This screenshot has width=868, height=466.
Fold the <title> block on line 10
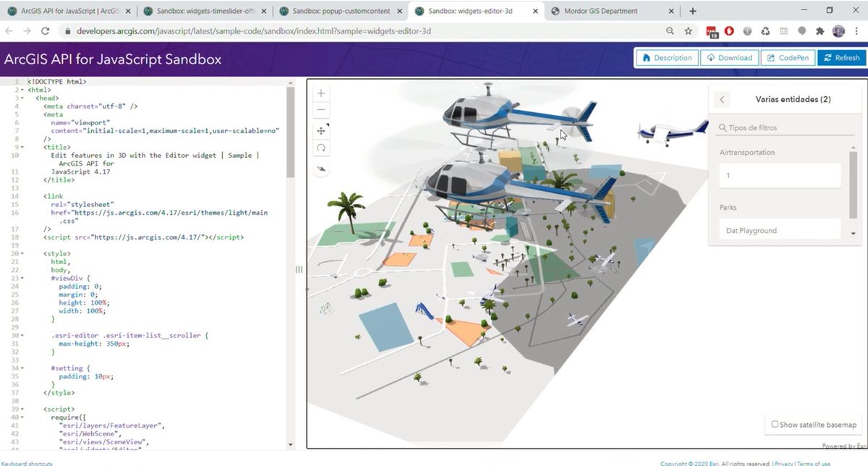[23, 147]
